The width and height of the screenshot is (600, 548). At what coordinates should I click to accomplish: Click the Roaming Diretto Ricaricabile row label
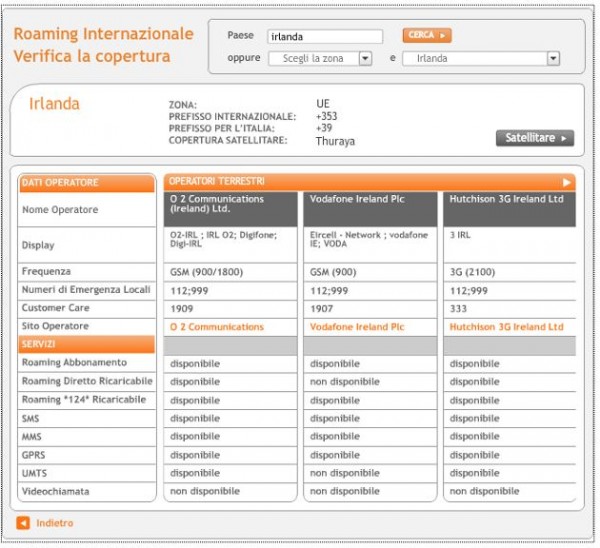(87, 381)
